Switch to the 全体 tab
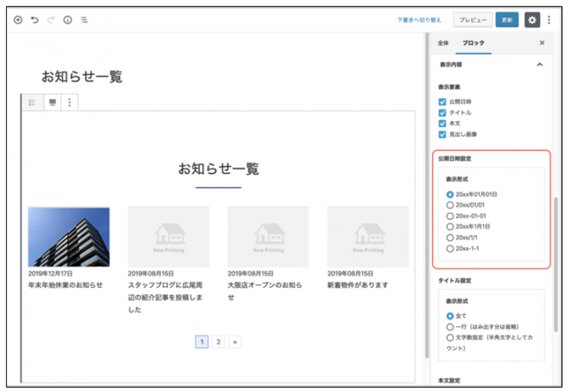 pyautogui.click(x=443, y=43)
